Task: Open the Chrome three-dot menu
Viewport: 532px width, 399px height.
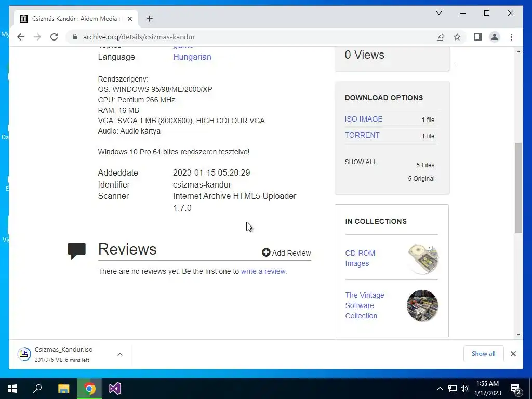Action: click(x=511, y=37)
